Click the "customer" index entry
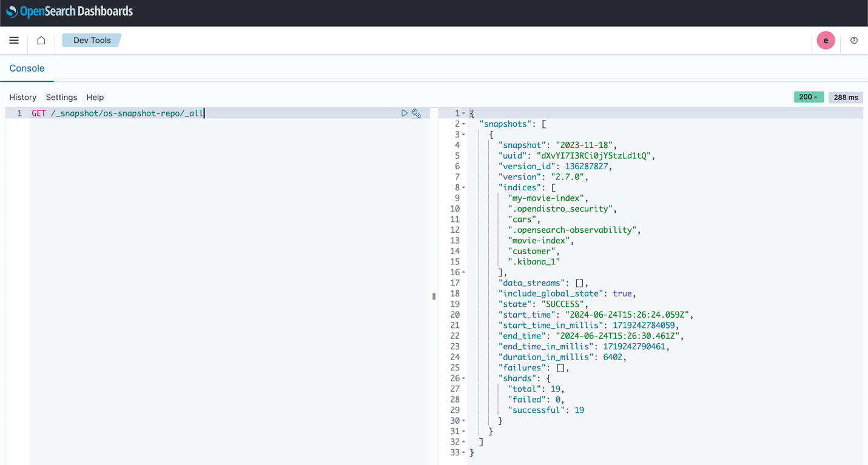868x465 pixels. [x=532, y=252]
